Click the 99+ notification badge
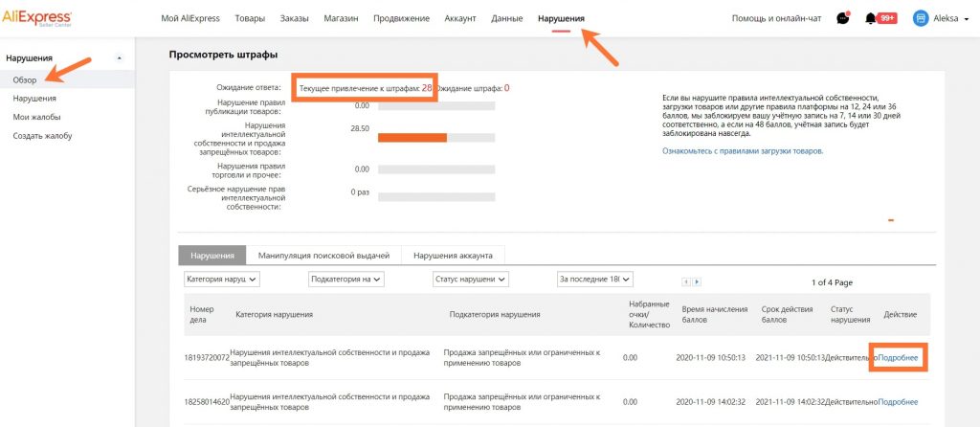The height and width of the screenshot is (427, 980). tap(887, 18)
